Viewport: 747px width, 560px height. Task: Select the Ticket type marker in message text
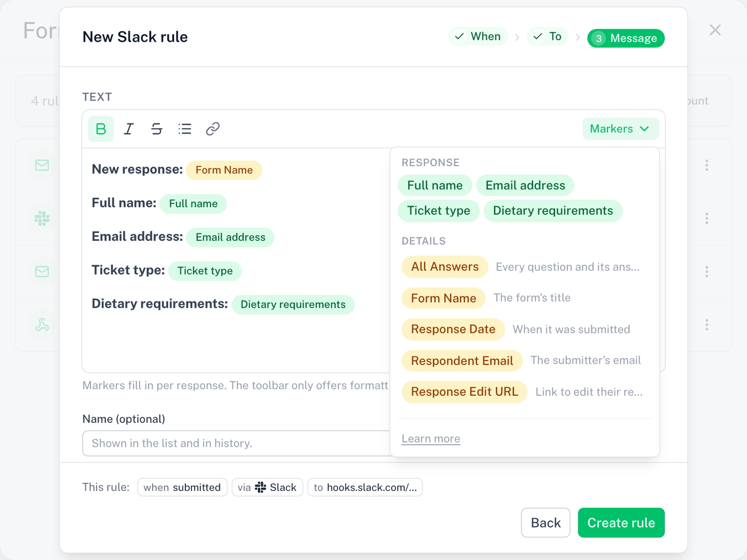pyautogui.click(x=205, y=271)
